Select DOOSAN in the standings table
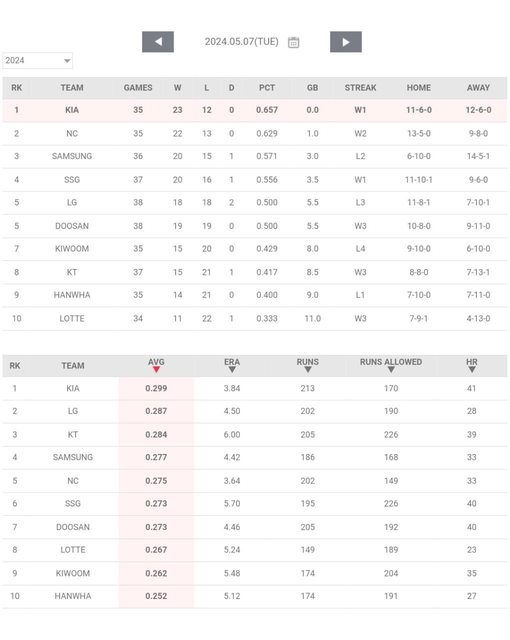 point(72,226)
